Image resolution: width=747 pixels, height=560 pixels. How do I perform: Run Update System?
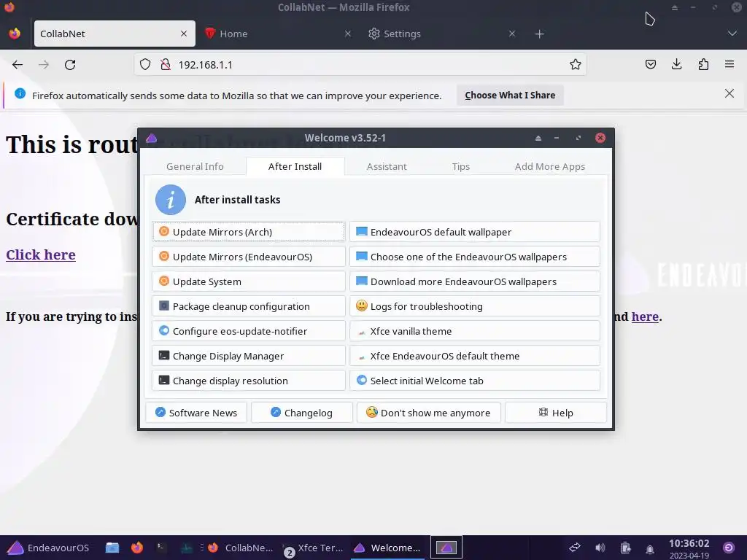[249, 281]
